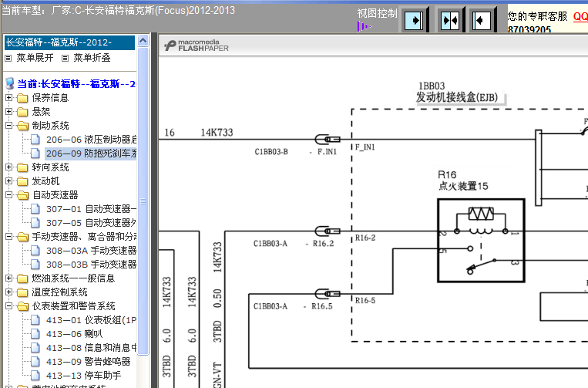Viewport: 588px width, 388px height.
Task: Click the document icon for 206—06 液压制动器
Action: pos(35,140)
